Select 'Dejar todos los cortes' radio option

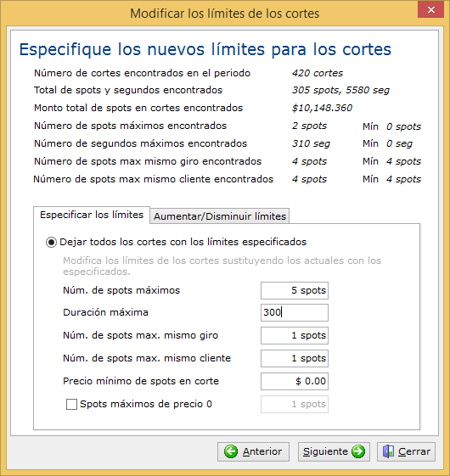point(51,243)
